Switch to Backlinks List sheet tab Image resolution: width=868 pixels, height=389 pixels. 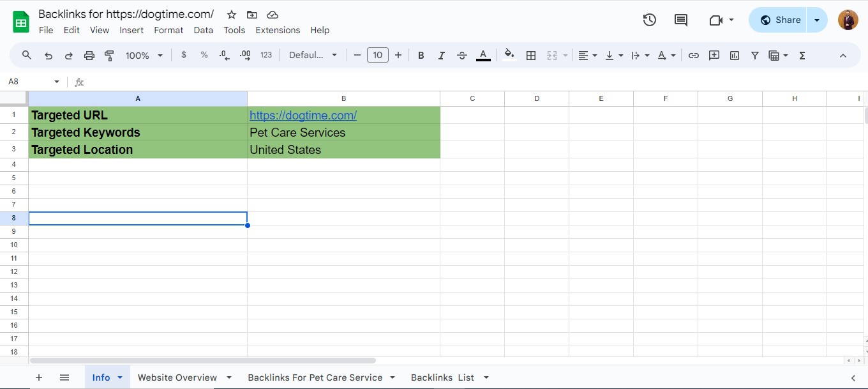442,378
